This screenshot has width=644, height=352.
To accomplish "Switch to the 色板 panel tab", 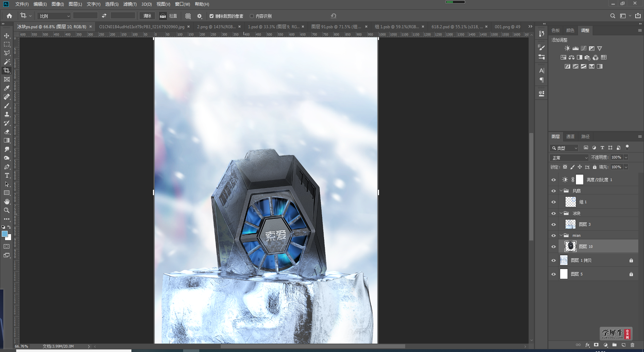I will click(x=555, y=30).
